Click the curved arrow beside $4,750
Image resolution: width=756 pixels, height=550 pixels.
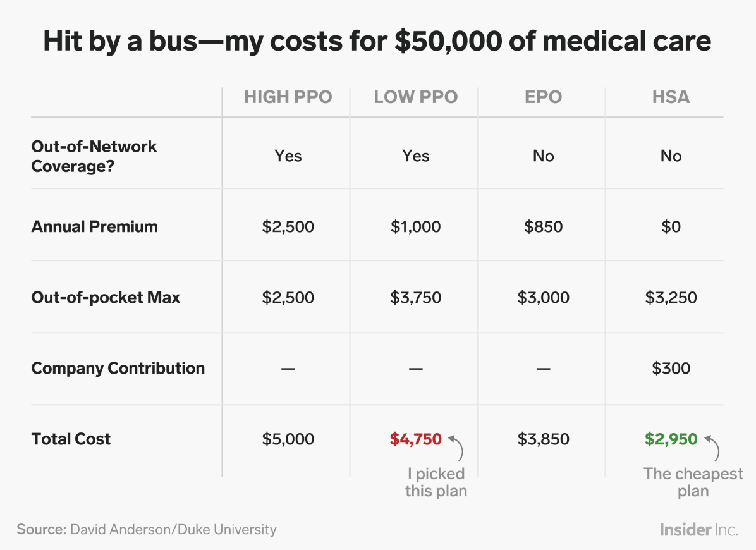point(456,448)
